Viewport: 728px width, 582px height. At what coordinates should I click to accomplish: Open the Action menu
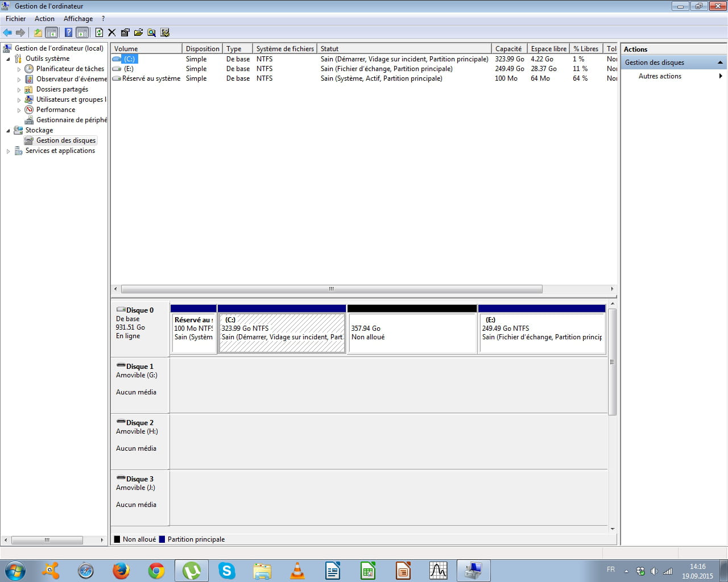click(44, 19)
